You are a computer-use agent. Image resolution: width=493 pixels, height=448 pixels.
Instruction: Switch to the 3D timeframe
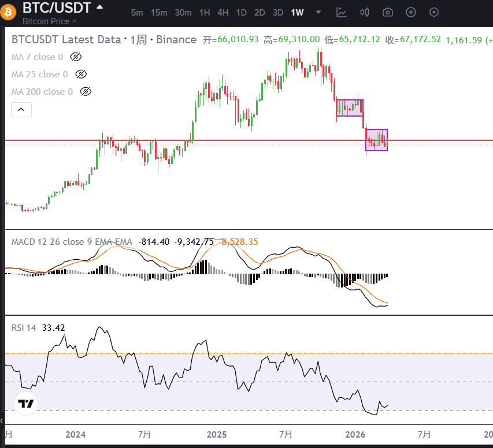tap(277, 13)
